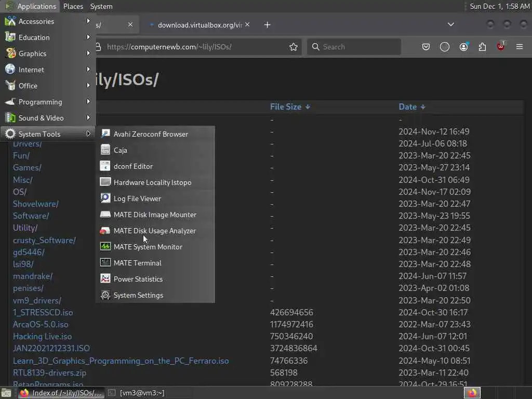Expand Sound & Video submenu arrow
Viewport: 532px width, 399px height.
(x=88, y=118)
